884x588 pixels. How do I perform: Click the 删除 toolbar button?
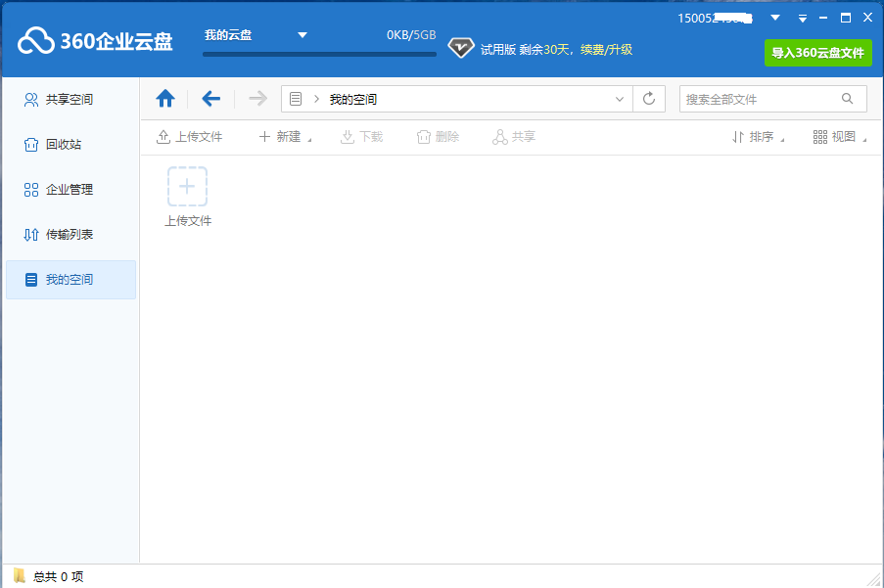coord(438,137)
